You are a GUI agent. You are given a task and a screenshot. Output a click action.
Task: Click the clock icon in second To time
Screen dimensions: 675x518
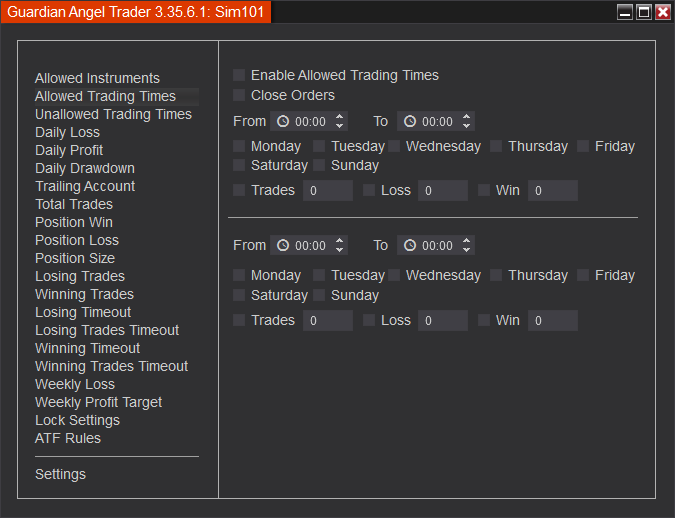[410, 245]
